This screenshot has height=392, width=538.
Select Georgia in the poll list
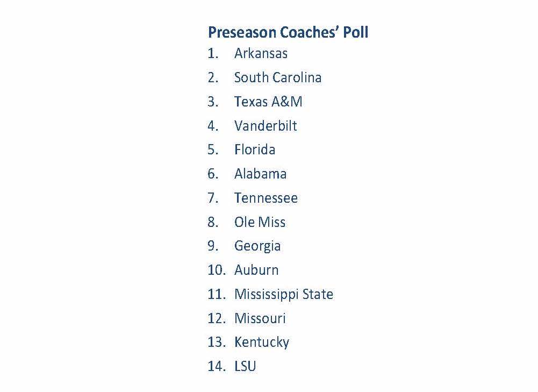click(257, 246)
